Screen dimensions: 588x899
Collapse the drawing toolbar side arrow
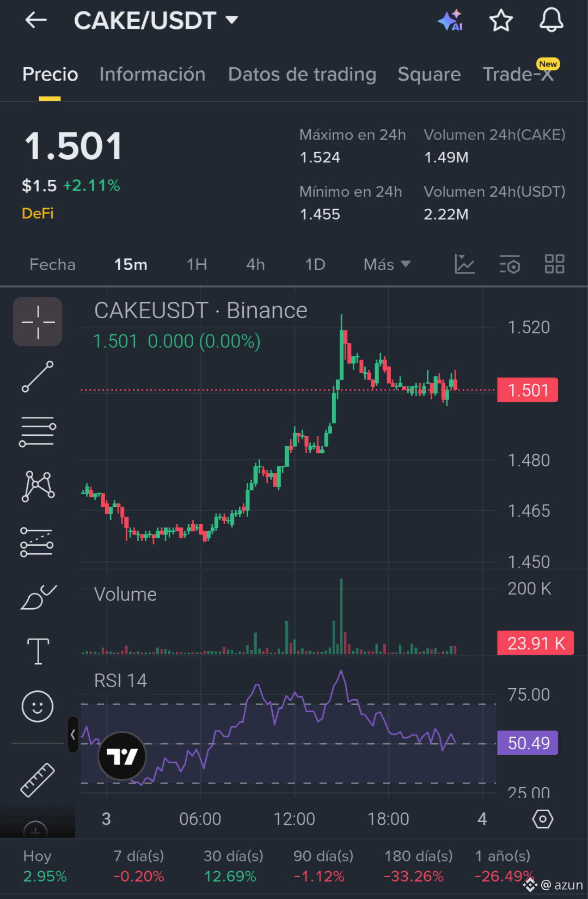[72, 734]
